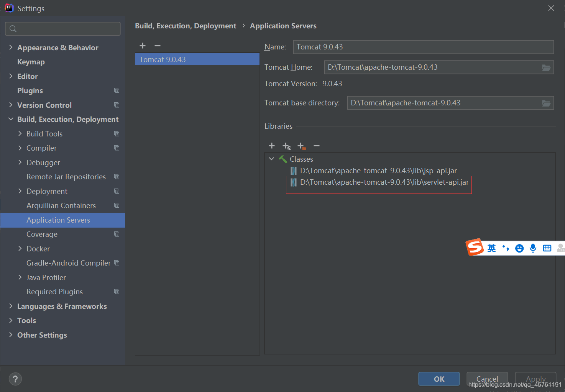Expand Editor settings section

coord(11,76)
